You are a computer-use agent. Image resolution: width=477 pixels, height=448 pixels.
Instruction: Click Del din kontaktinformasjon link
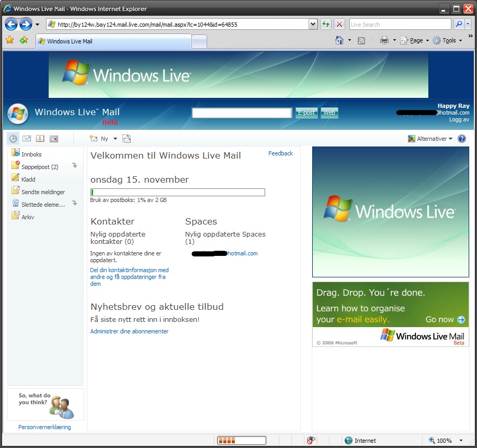pyautogui.click(x=129, y=277)
